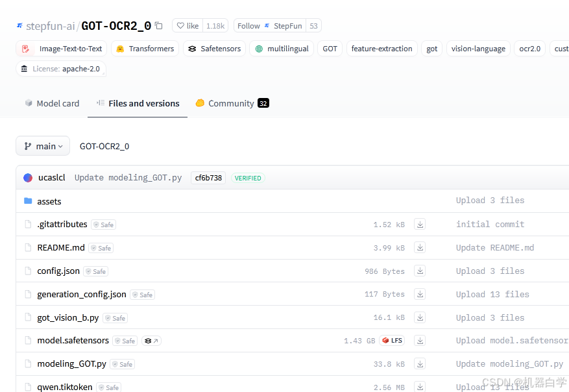Click the like heart button
Viewport: 569px width, 392px height.
pos(188,26)
